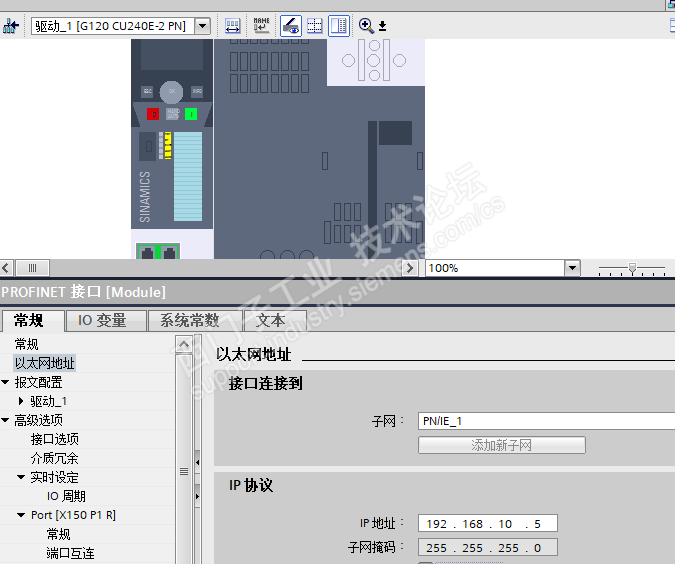Open the zoom percentage dropdown arrow
675x564 pixels.
point(572,268)
